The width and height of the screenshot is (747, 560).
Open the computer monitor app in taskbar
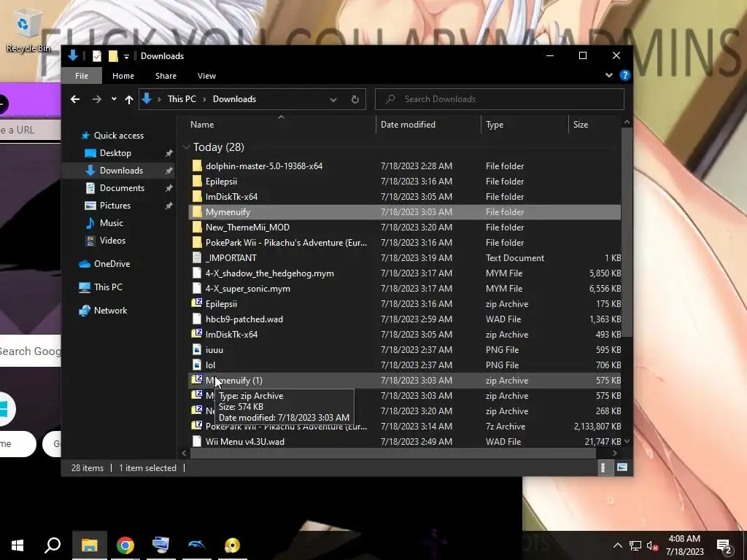tap(160, 545)
